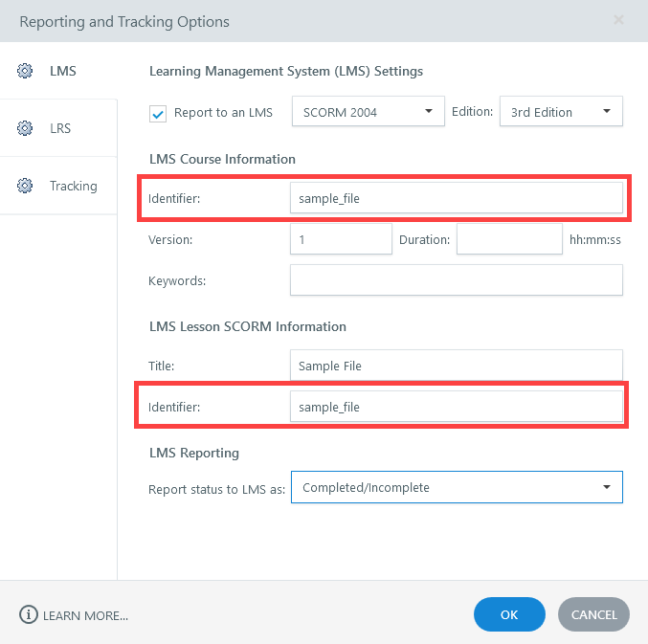Click the Keywords text field
Screen dimensions: 648x644
(456, 280)
